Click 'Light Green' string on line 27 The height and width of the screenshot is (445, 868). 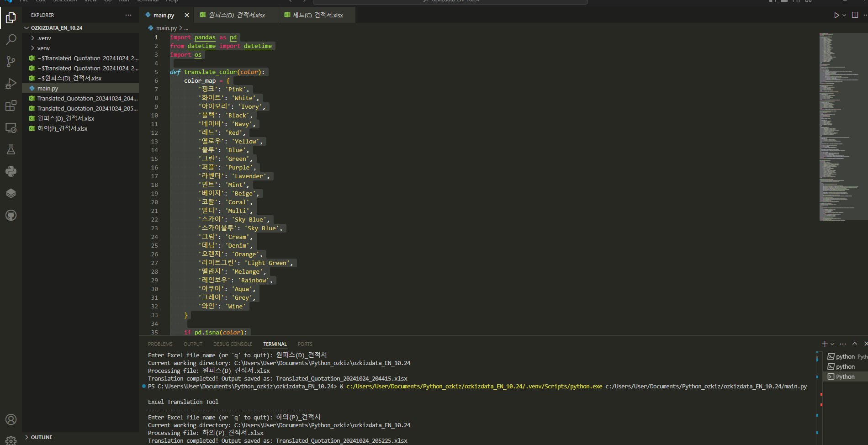269,263
